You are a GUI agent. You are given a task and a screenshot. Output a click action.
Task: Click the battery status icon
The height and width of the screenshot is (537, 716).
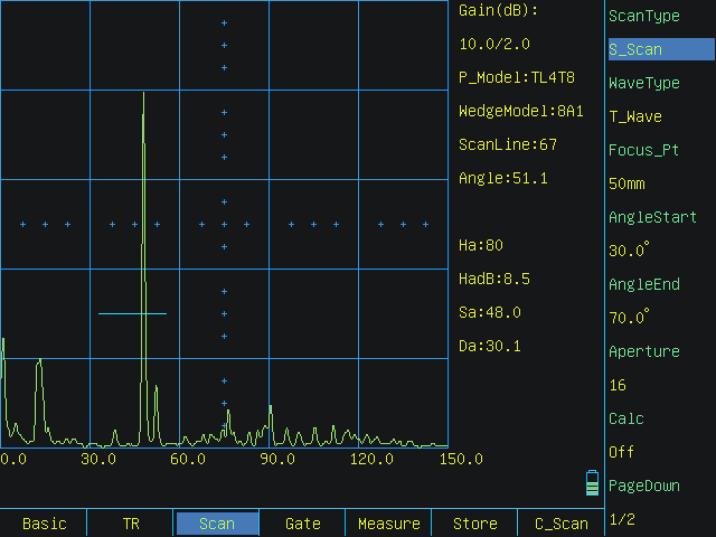pos(592,484)
